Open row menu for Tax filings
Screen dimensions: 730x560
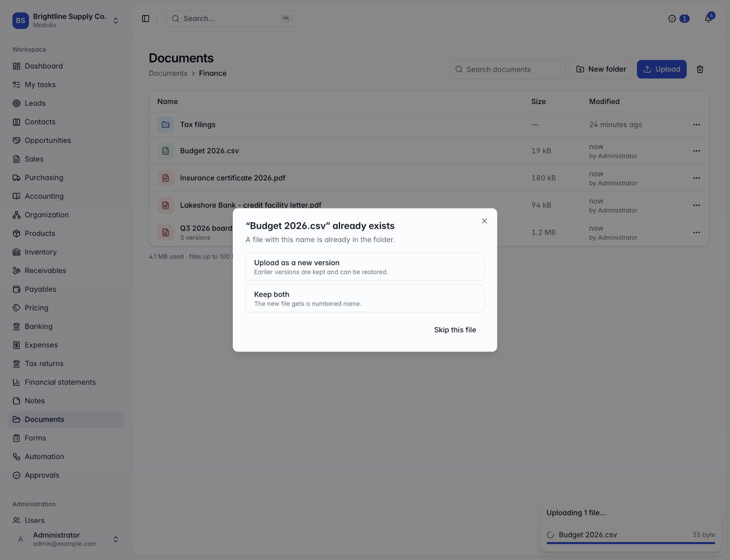[696, 125]
